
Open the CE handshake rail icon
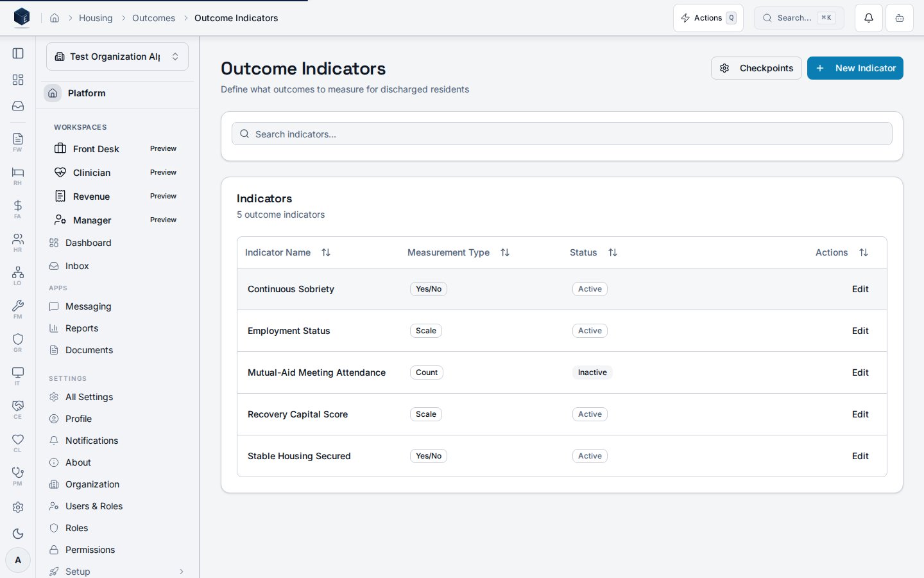pos(18,409)
